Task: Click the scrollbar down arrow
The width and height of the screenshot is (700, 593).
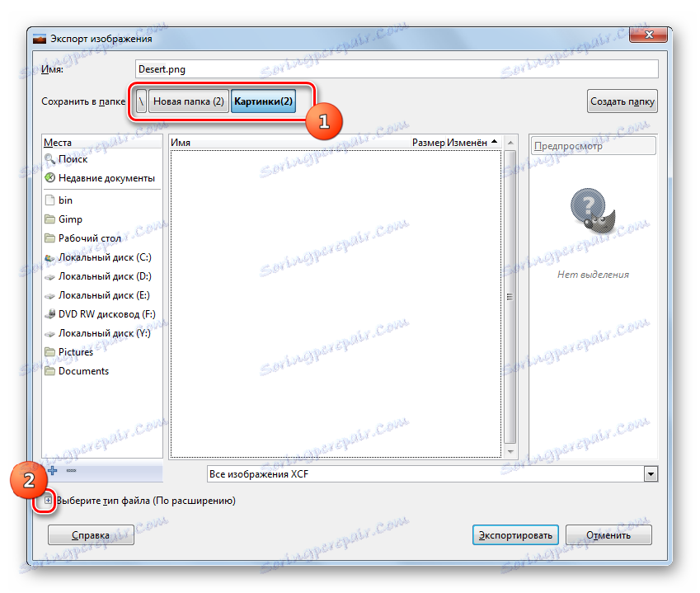Action: (510, 452)
